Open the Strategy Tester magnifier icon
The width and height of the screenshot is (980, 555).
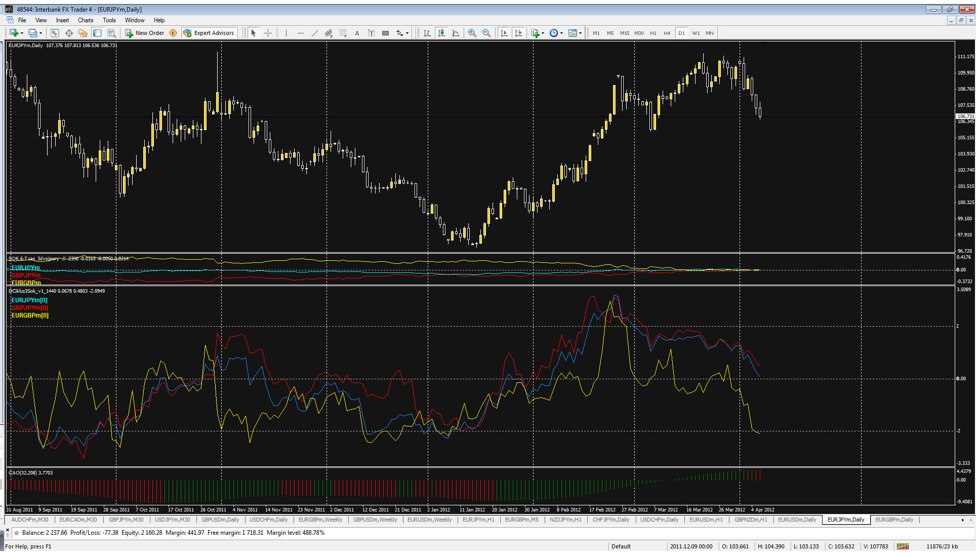111,33
